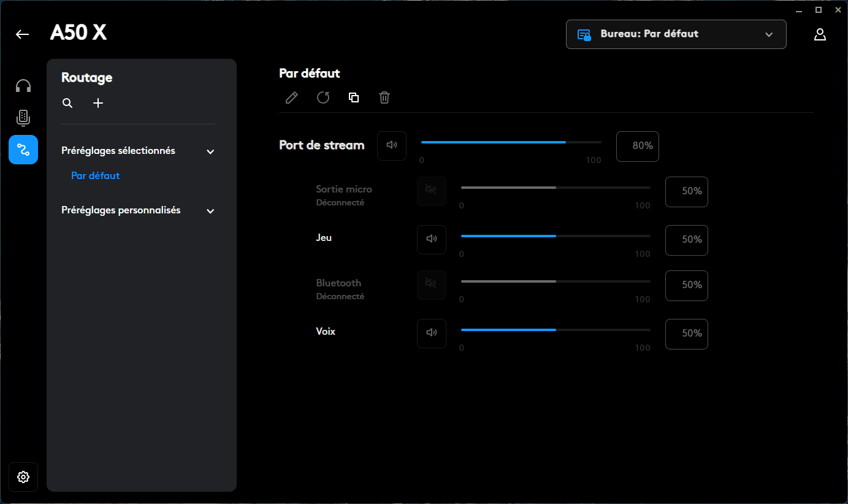Adjust the Port de stream volume slider

511,142
